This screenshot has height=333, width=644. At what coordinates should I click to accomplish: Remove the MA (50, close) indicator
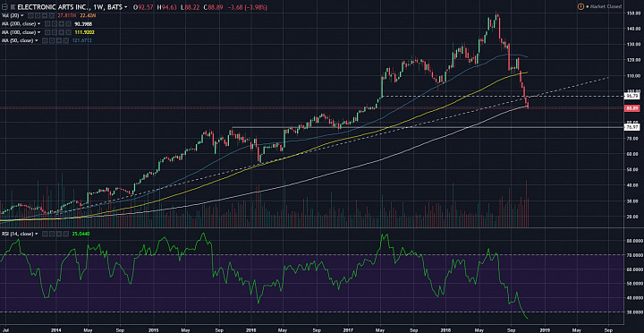point(65,40)
